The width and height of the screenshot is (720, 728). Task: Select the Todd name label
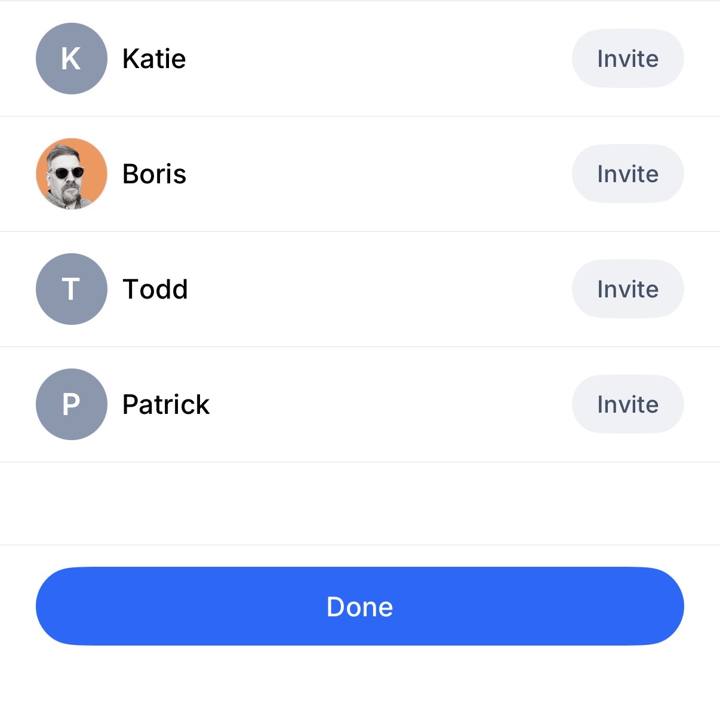click(155, 289)
